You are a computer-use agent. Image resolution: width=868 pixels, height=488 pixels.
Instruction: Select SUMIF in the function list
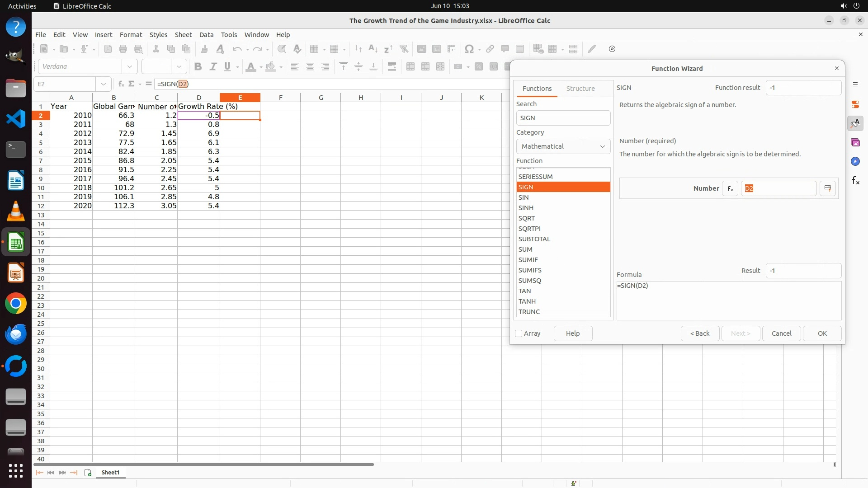(x=528, y=260)
